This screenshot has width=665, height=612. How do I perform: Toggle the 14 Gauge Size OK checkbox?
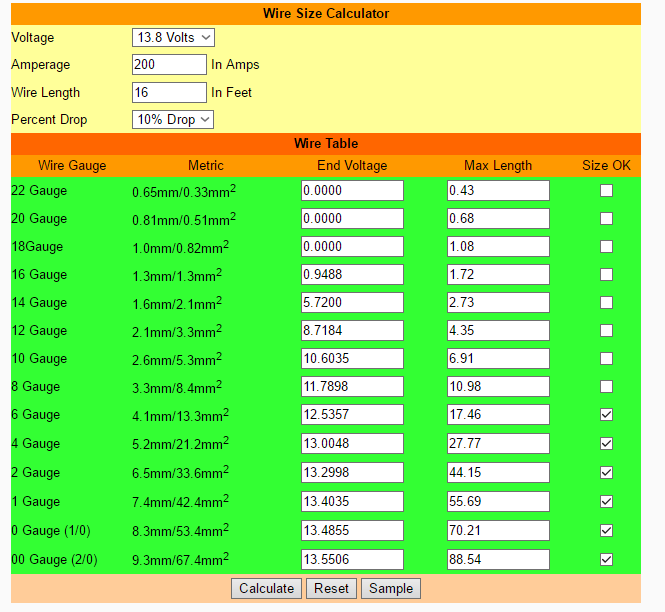(x=606, y=302)
